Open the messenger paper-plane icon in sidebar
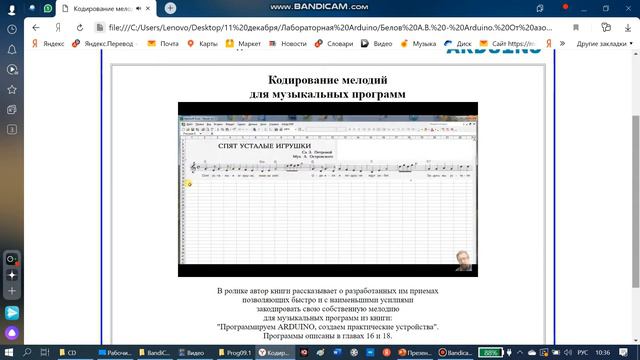Viewport: 640px width, 360px height. (x=12, y=313)
